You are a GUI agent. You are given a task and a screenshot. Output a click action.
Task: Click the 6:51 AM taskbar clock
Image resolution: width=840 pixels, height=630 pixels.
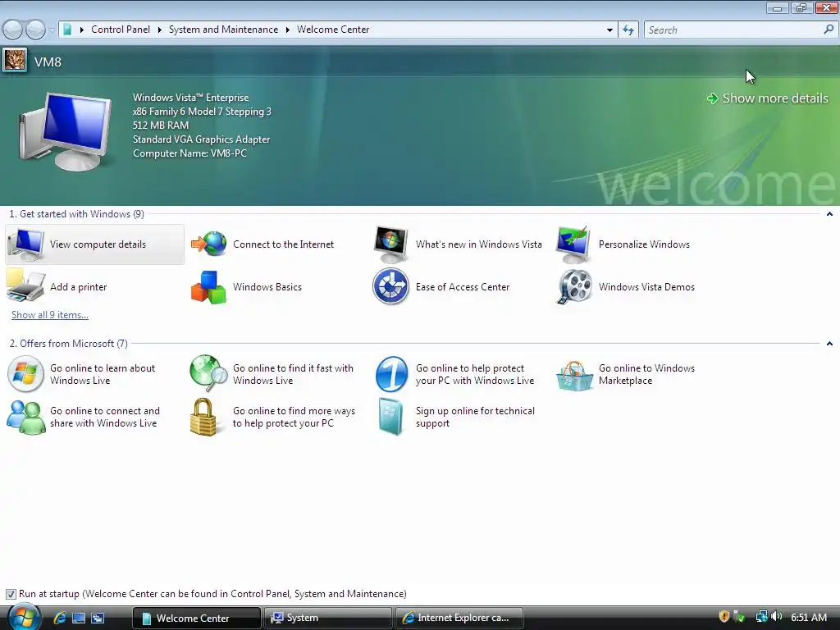pos(809,617)
